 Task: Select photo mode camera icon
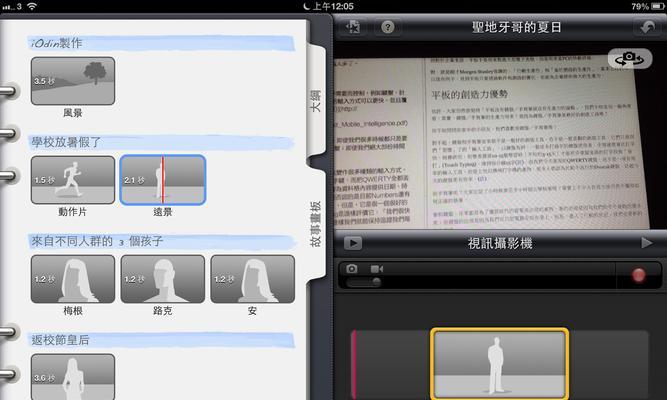click(351, 269)
